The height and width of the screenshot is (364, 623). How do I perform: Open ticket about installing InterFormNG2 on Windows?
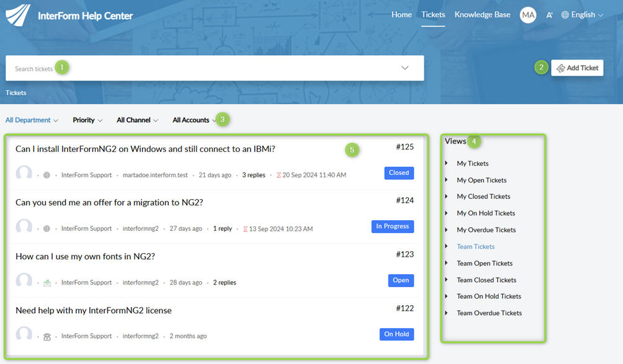click(x=145, y=149)
